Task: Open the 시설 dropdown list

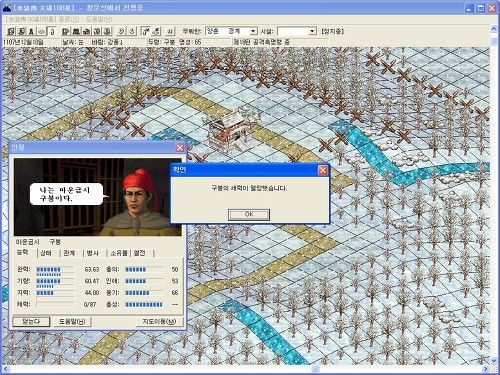Action: pyautogui.click(x=312, y=31)
